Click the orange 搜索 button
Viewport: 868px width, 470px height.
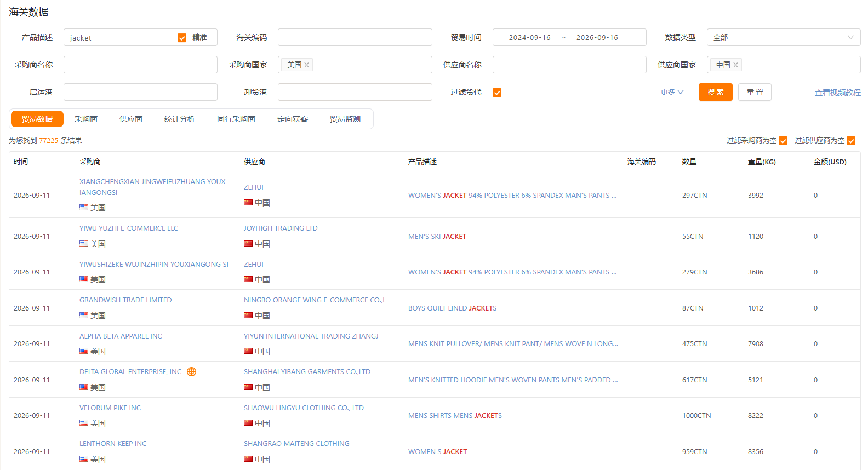pos(716,92)
